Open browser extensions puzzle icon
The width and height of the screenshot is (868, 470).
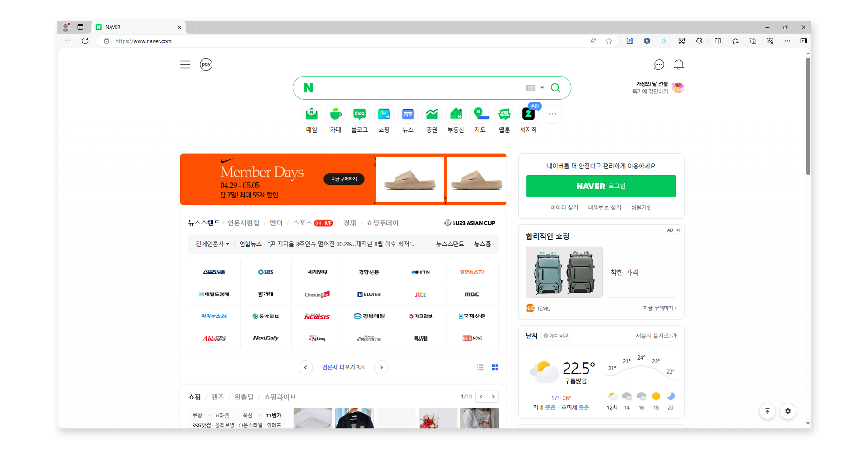pos(699,41)
